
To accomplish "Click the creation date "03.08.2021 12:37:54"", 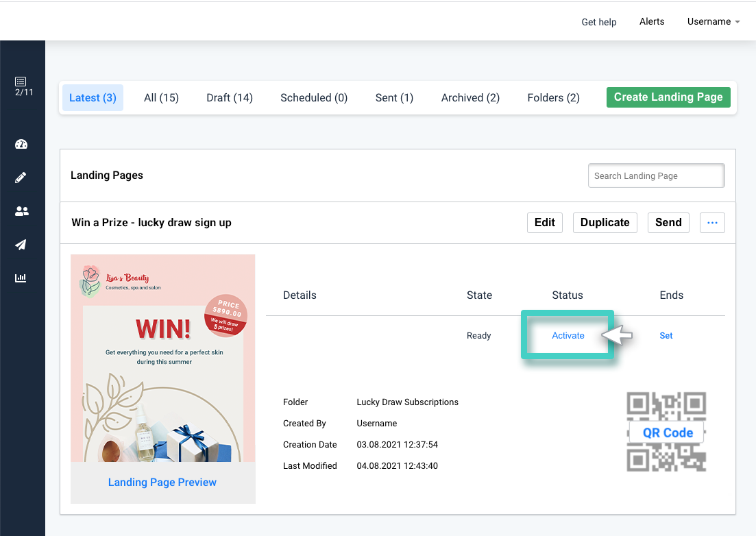I will [398, 444].
